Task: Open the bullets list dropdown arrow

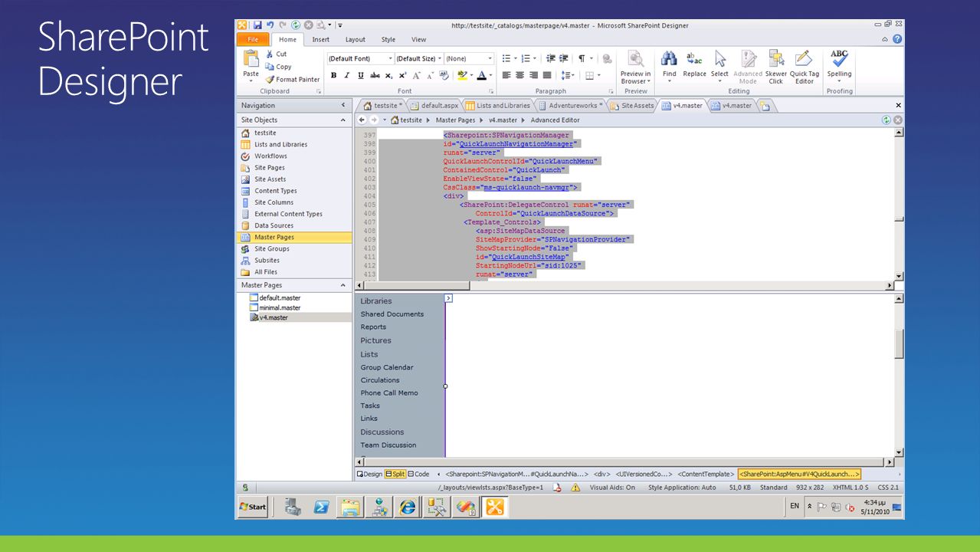Action: point(515,58)
